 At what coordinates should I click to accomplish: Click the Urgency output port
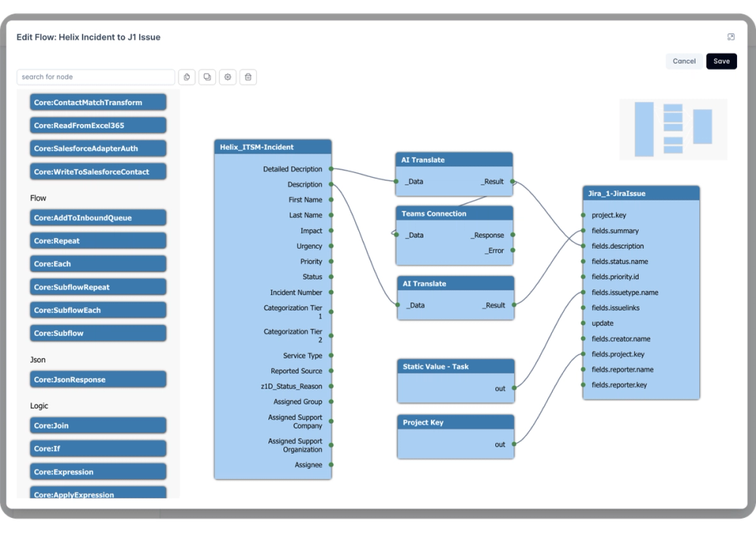coord(331,246)
